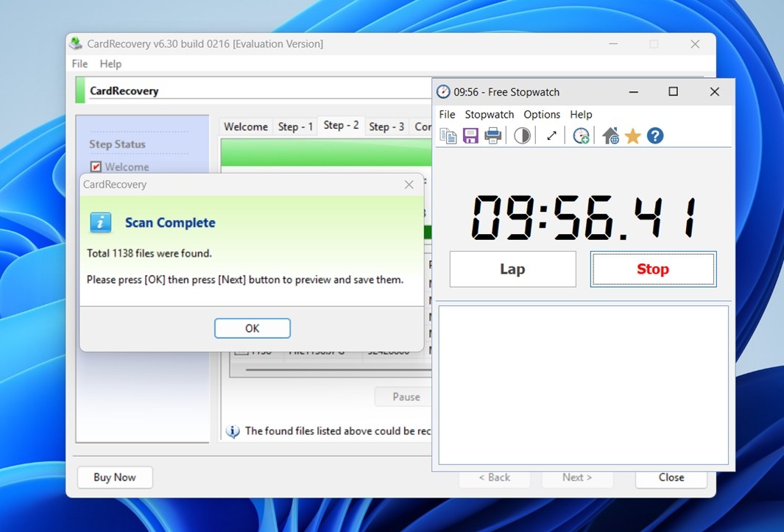Stop the running stopwatch
The image size is (784, 532).
click(x=652, y=269)
